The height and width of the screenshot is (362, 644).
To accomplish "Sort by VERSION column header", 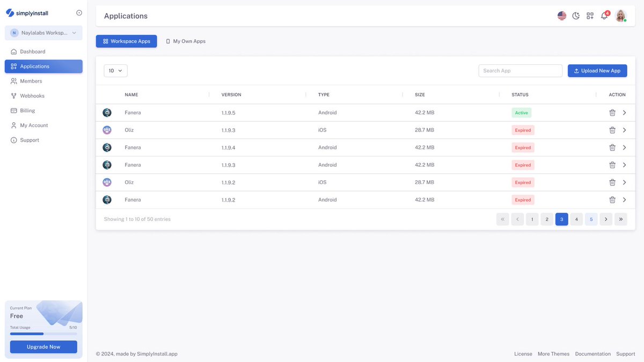I will coord(231,95).
